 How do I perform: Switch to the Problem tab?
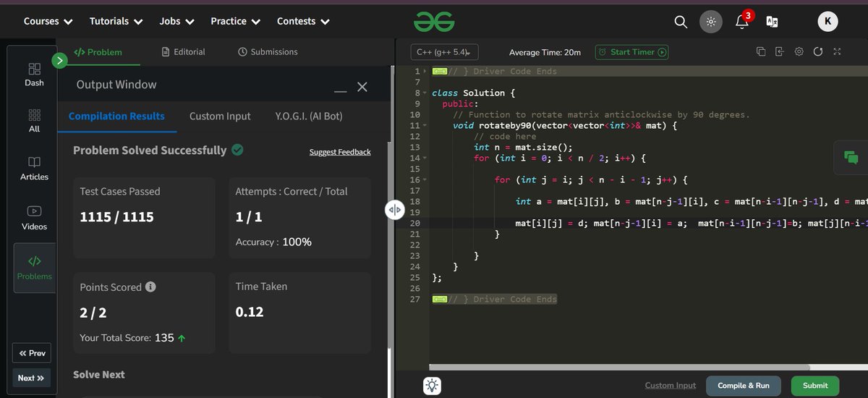coord(98,52)
